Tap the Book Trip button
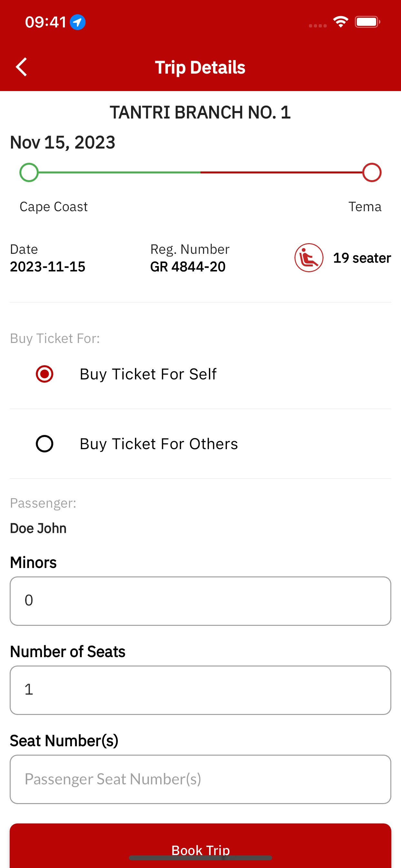The height and width of the screenshot is (868, 401). pos(200,846)
